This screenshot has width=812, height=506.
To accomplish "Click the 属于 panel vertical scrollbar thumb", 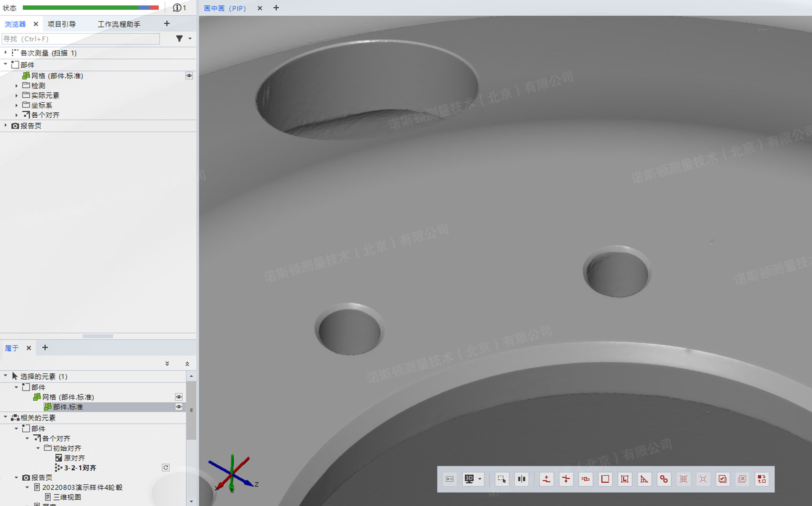I will pyautogui.click(x=191, y=410).
